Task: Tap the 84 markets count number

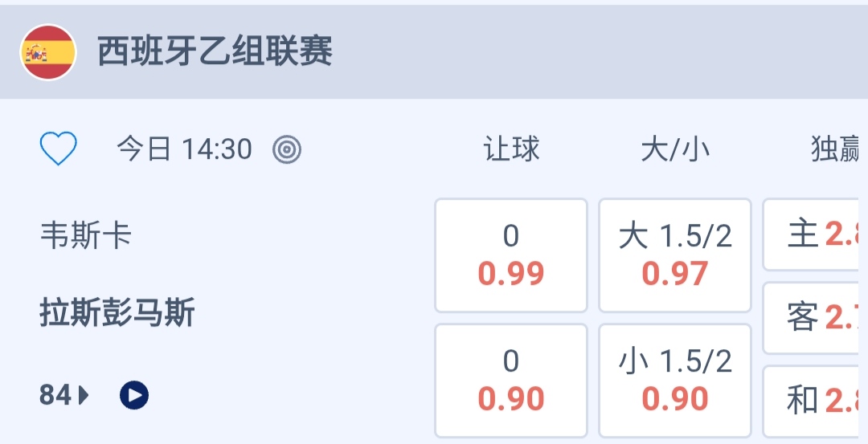Action: pyautogui.click(x=55, y=395)
